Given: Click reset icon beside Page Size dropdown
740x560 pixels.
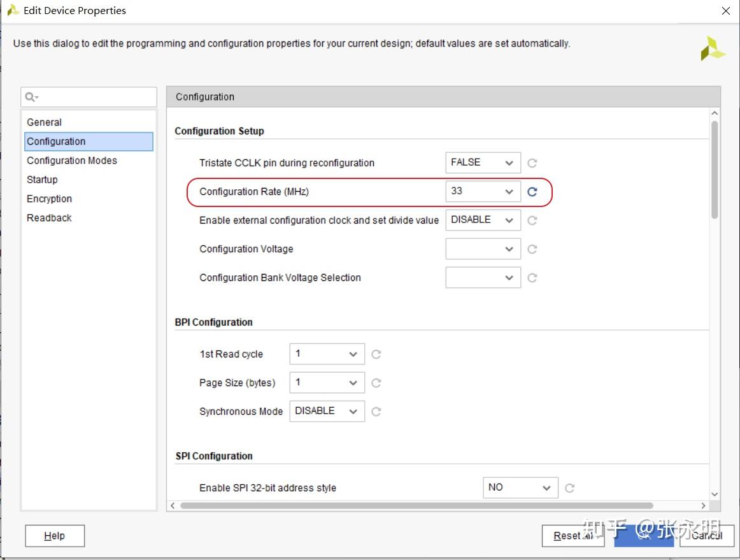Looking at the screenshot, I should click(x=376, y=383).
